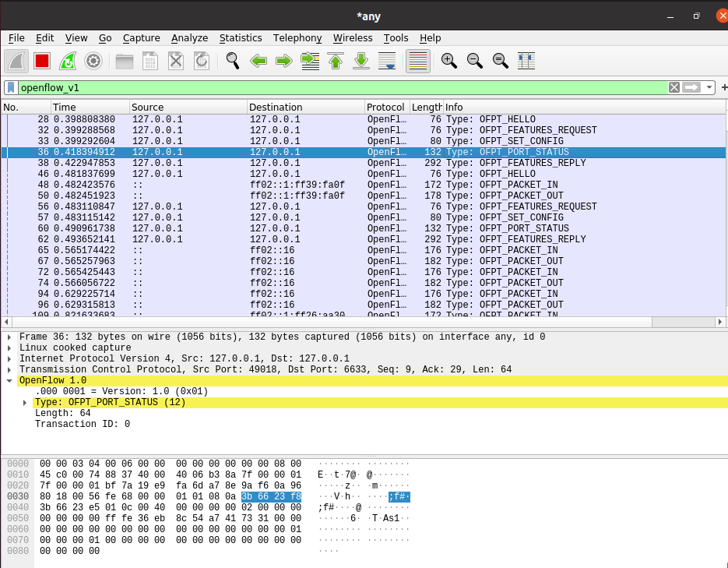Zoom in on packet text
This screenshot has width=728, height=568.
(448, 61)
